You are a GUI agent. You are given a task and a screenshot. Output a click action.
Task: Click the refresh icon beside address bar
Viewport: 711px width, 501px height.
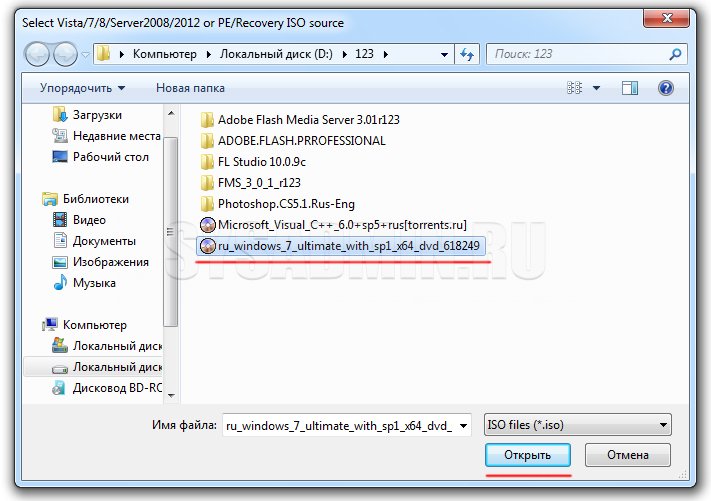[468, 54]
